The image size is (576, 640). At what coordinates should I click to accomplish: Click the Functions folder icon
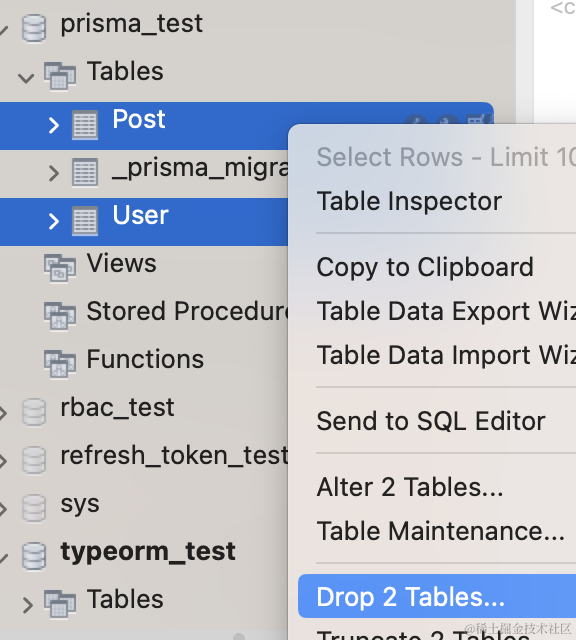[x=60, y=364]
